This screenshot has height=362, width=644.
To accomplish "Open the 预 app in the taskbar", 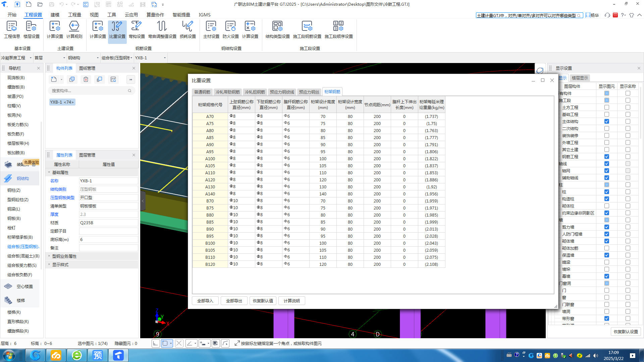I will pyautogui.click(x=98, y=355).
